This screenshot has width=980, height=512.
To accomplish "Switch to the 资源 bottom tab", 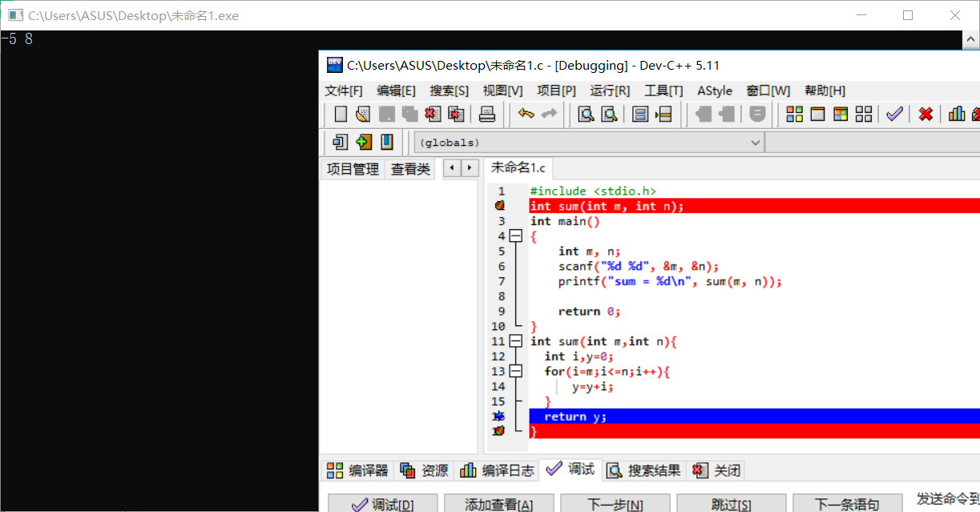I will (425, 470).
